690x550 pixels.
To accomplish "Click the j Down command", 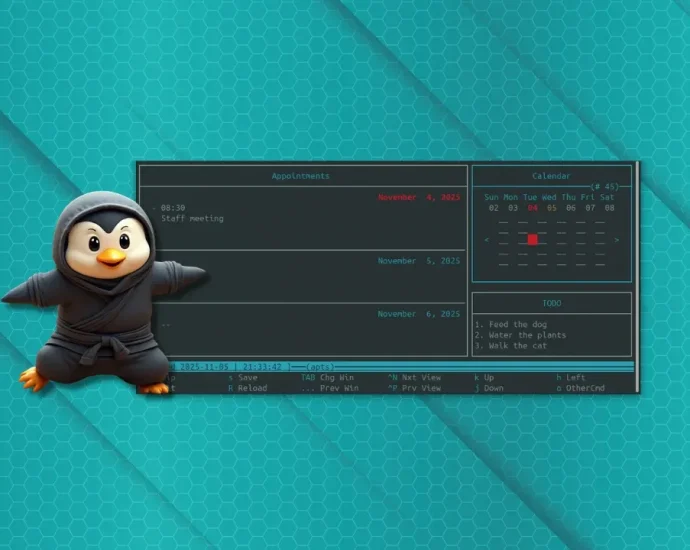I will (489, 388).
